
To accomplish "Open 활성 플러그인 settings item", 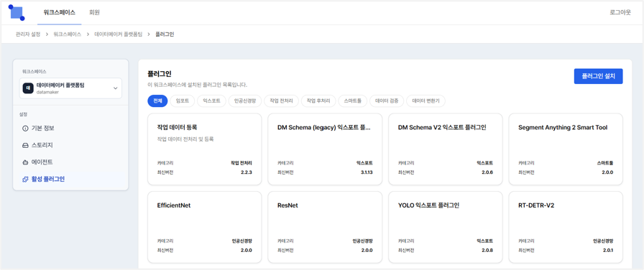I will (x=70, y=179).
